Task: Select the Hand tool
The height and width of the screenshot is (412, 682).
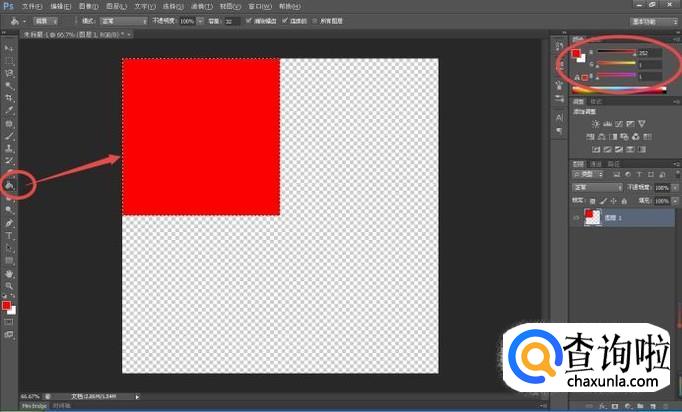Action: 9,272
